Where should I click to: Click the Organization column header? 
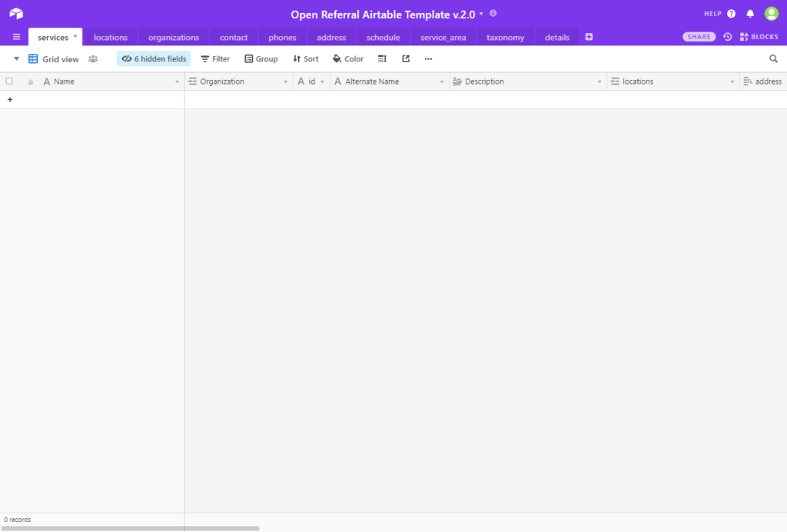point(239,81)
